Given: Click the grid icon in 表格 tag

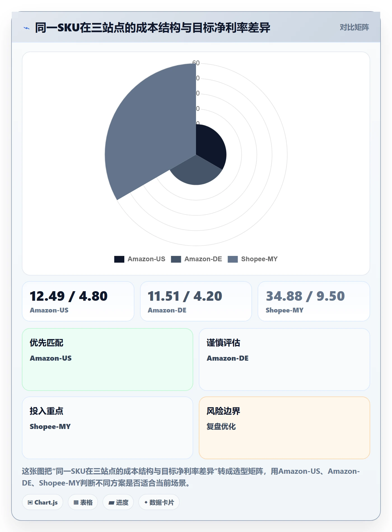Looking at the screenshot, I should (76, 503).
